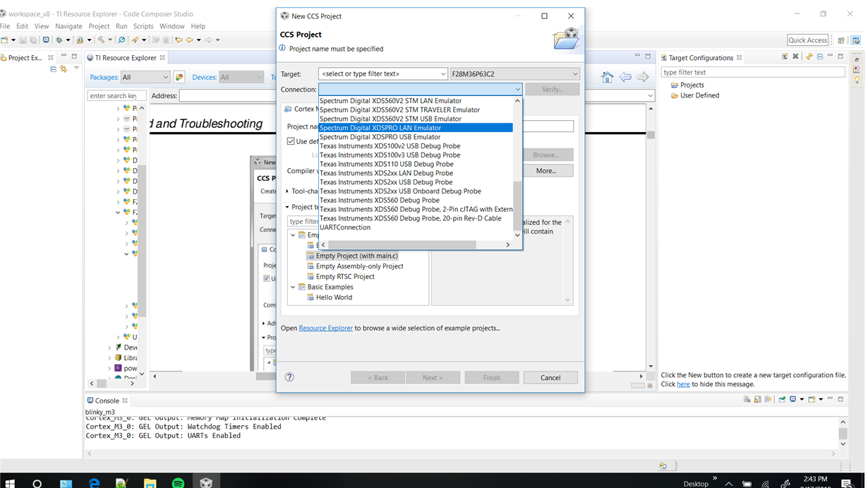This screenshot has width=868, height=488.
Task: Click Collapse All icon in Project Explorer
Action: (x=53, y=69)
